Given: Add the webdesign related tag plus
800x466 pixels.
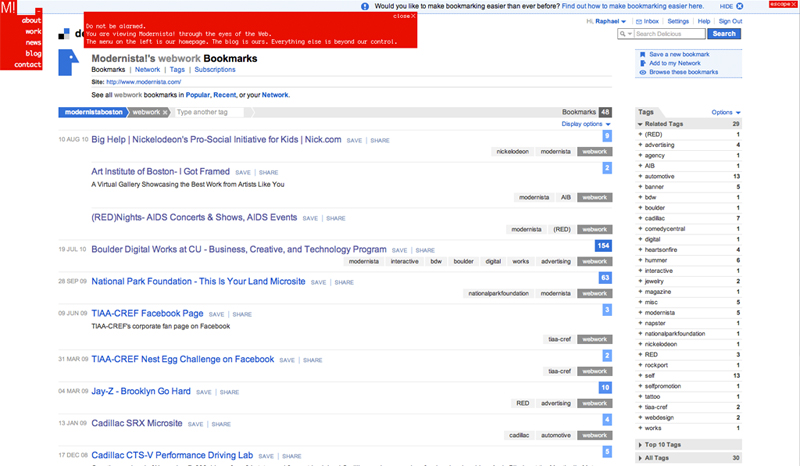Looking at the screenshot, I should (640, 418).
